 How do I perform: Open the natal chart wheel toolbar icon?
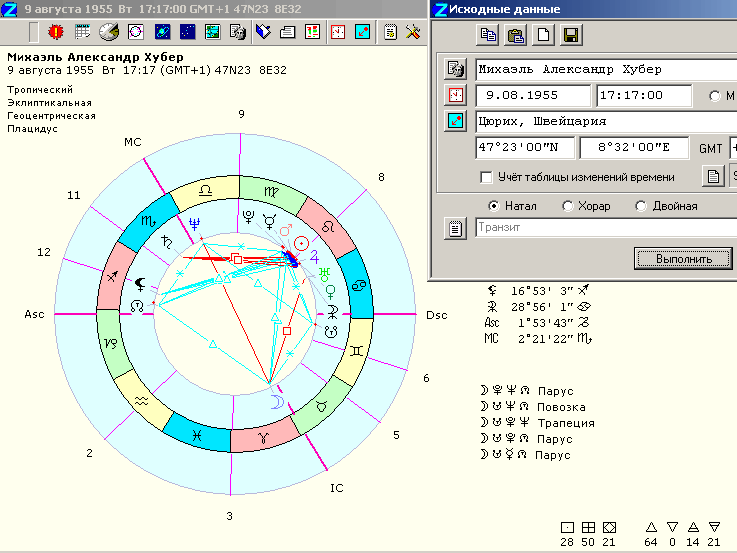coord(135,32)
